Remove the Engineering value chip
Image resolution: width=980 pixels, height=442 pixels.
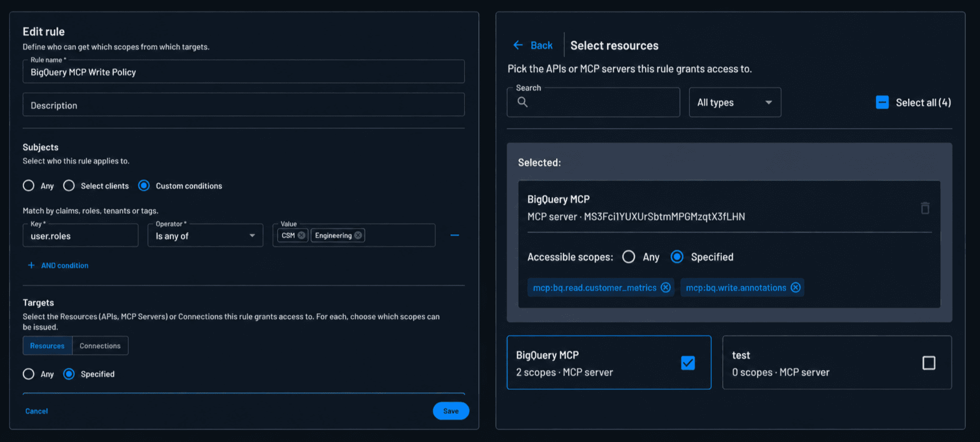(358, 236)
